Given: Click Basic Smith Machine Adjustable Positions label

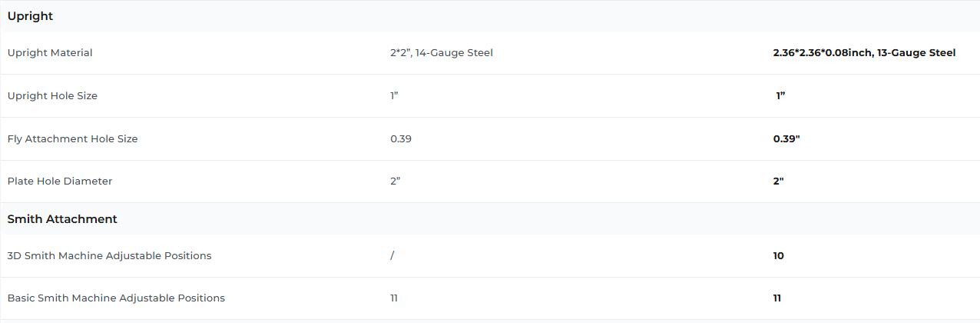Looking at the screenshot, I should (x=116, y=298).
